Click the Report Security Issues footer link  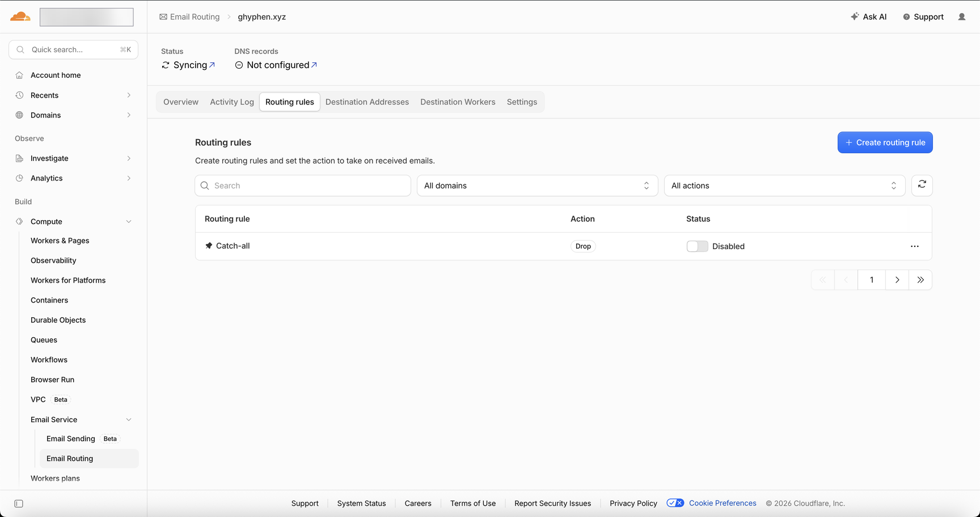(552, 503)
